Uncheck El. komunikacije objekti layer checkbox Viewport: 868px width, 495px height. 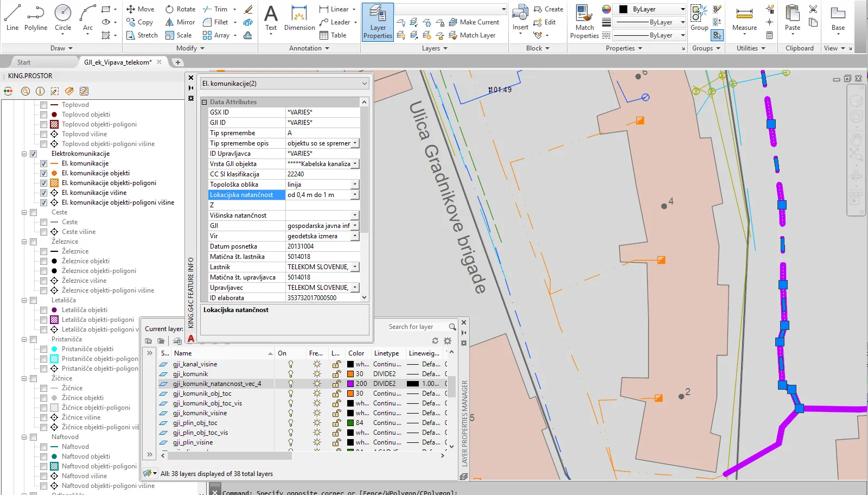(x=44, y=173)
